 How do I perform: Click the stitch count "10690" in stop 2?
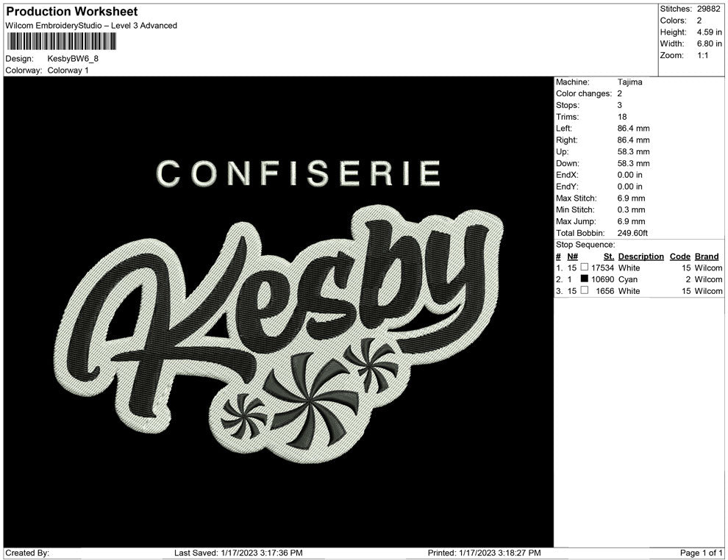pos(602,279)
